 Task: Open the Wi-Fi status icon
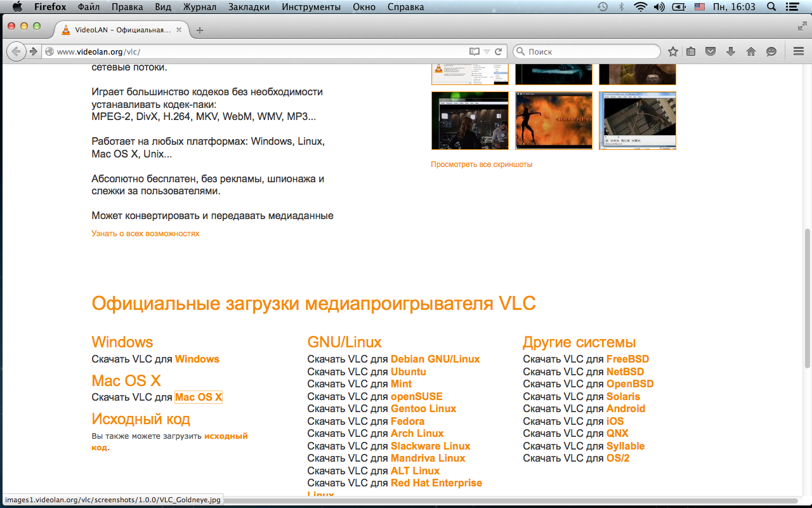coord(641,7)
